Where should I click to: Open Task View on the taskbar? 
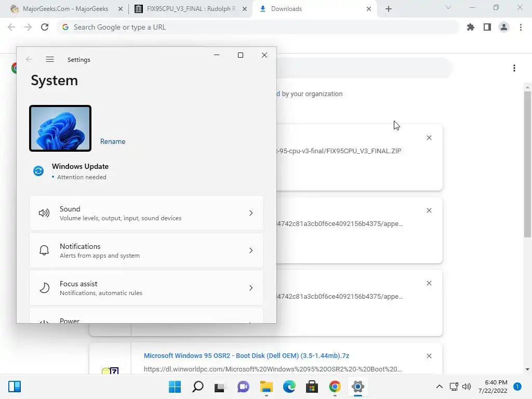[x=220, y=387]
